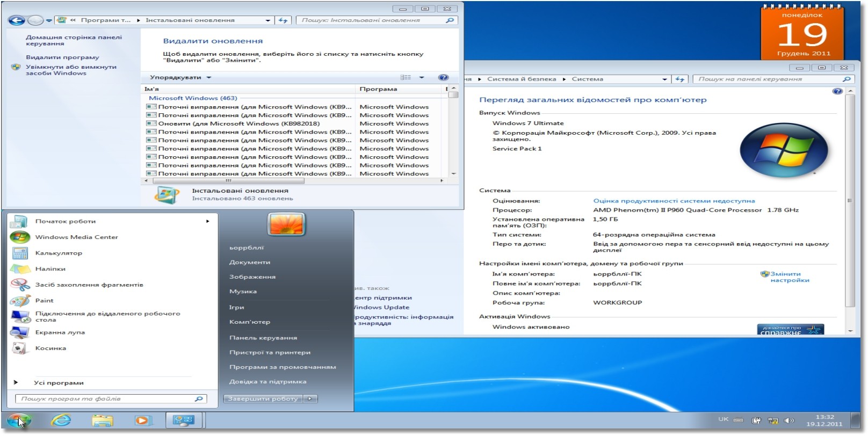
Task: Select the KB982018 update row
Action: pyautogui.click(x=238, y=123)
